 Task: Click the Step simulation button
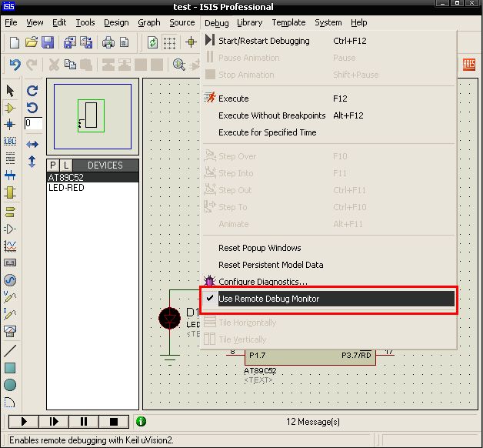tap(54, 422)
